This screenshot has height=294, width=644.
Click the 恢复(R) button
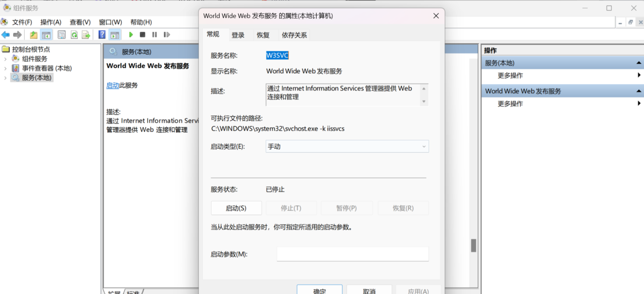(403, 208)
